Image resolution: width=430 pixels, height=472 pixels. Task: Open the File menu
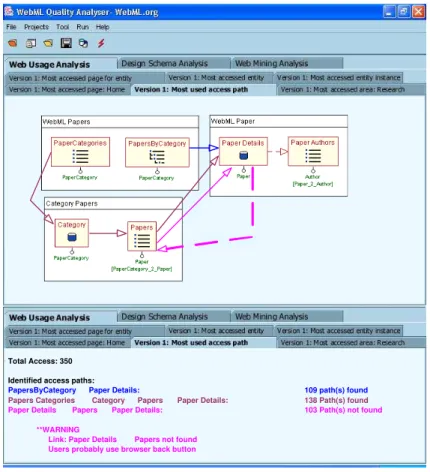click(11, 27)
